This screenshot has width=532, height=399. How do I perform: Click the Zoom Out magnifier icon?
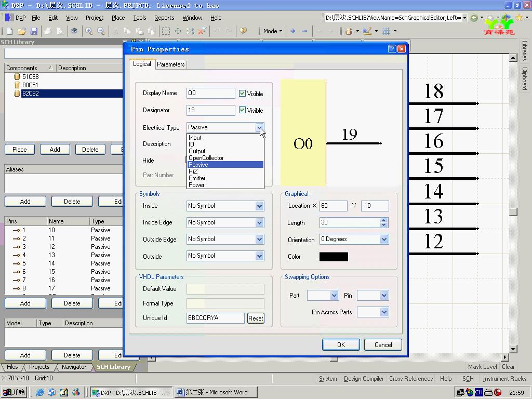101,31
